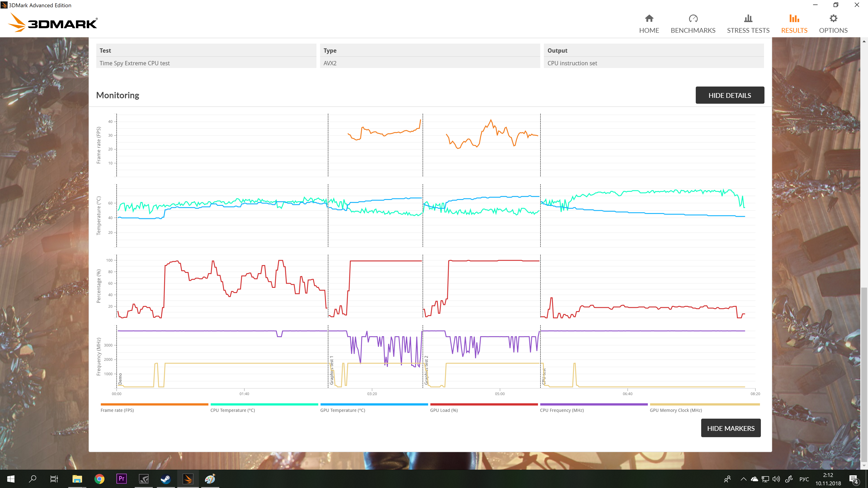Click the Graphics test 1 marker
This screenshot has width=868, height=488.
[x=332, y=370]
